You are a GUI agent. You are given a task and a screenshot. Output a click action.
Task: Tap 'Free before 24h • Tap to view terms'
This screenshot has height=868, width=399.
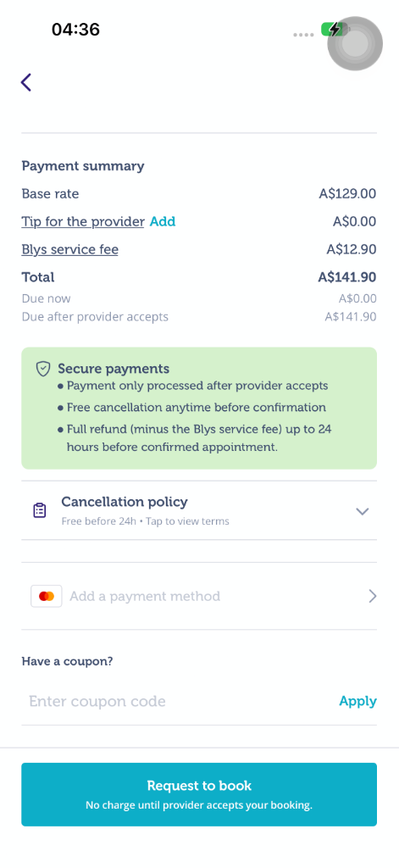[x=145, y=521]
